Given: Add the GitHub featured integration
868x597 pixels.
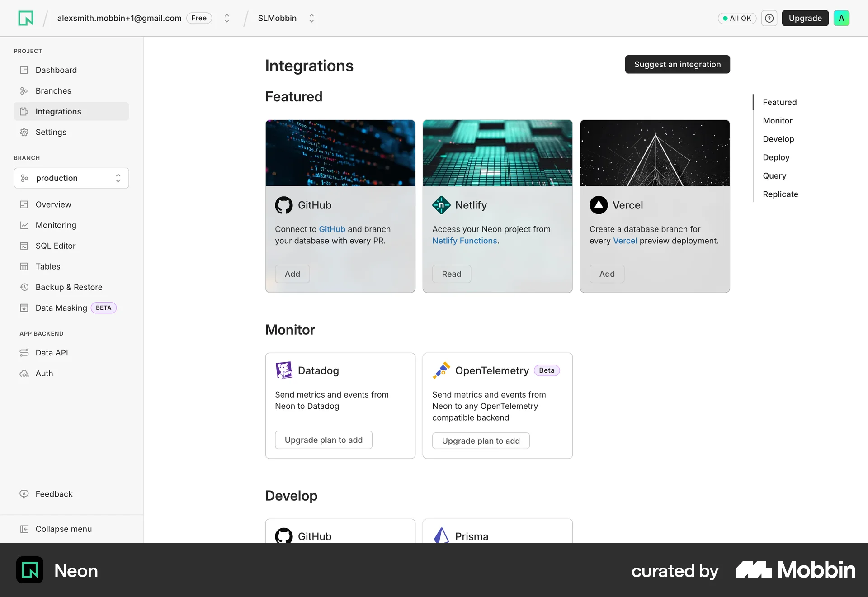Looking at the screenshot, I should pyautogui.click(x=292, y=274).
